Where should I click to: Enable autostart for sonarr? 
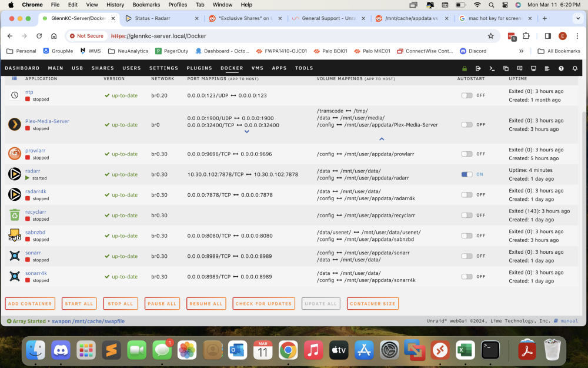coord(467,256)
